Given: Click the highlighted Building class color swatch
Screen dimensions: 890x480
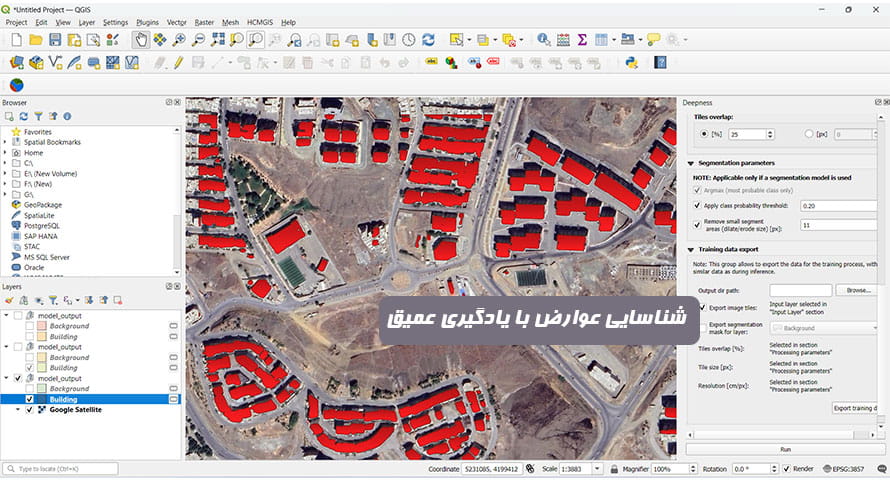Looking at the screenshot, I should pyautogui.click(x=41, y=399).
